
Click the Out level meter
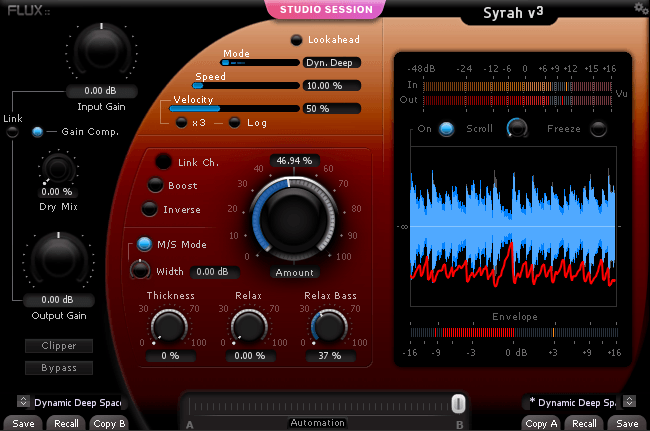tap(517, 101)
